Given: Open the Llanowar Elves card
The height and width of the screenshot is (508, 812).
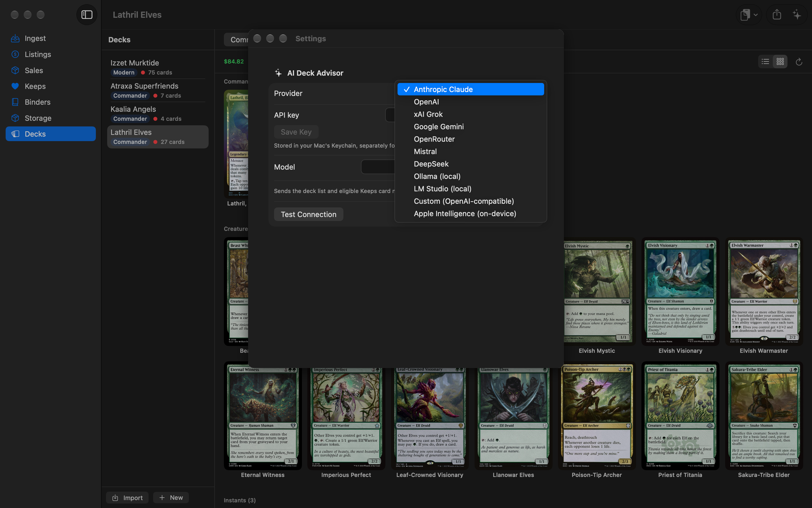Looking at the screenshot, I should click(513, 419).
